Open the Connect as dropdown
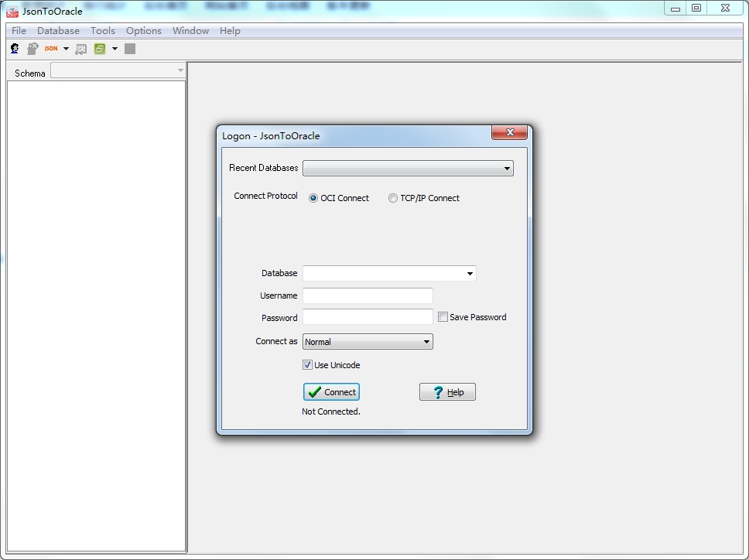The height and width of the screenshot is (560, 749). click(x=368, y=342)
